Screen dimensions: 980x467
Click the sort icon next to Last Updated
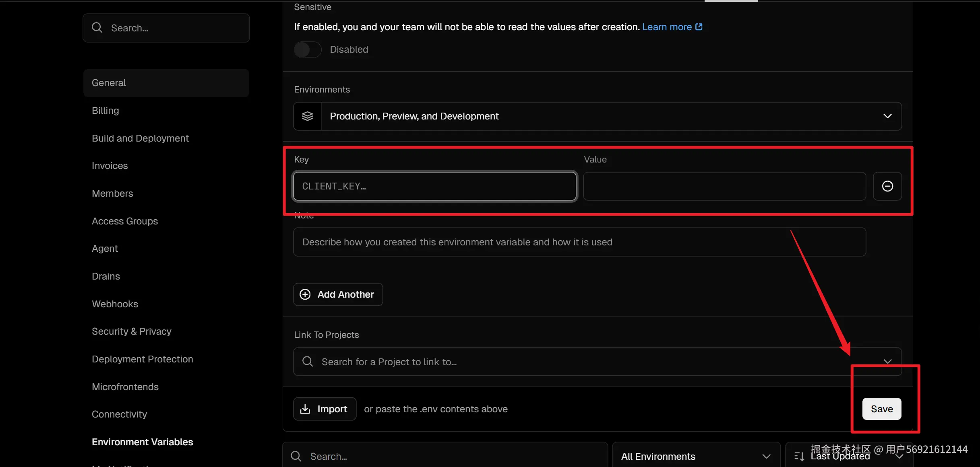[x=799, y=456]
